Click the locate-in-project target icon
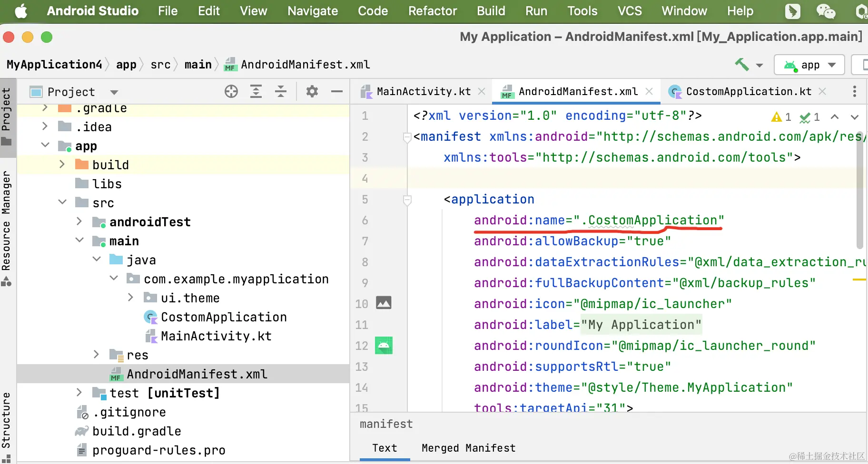Viewport: 868px width, 464px height. click(231, 91)
